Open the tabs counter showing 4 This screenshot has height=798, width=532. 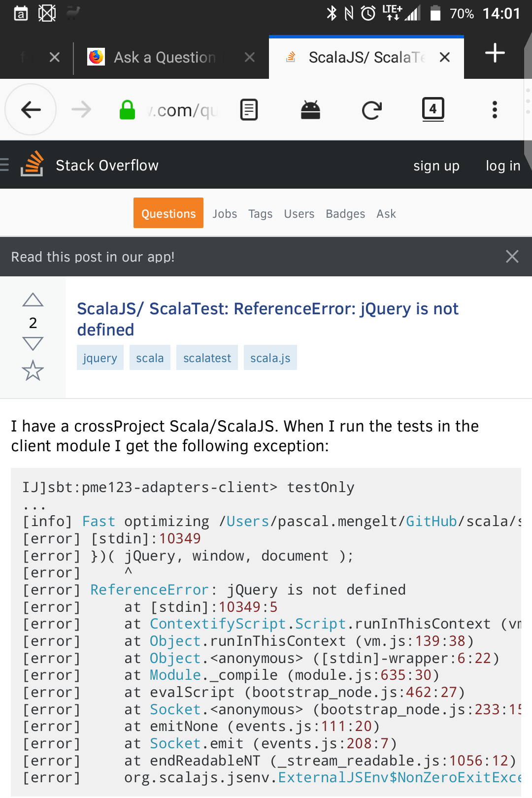(433, 109)
